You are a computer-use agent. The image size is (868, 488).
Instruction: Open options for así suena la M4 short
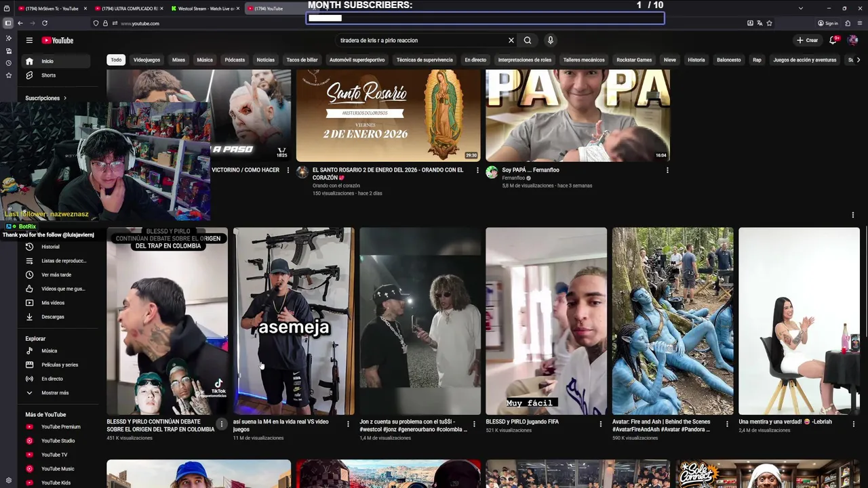click(348, 424)
